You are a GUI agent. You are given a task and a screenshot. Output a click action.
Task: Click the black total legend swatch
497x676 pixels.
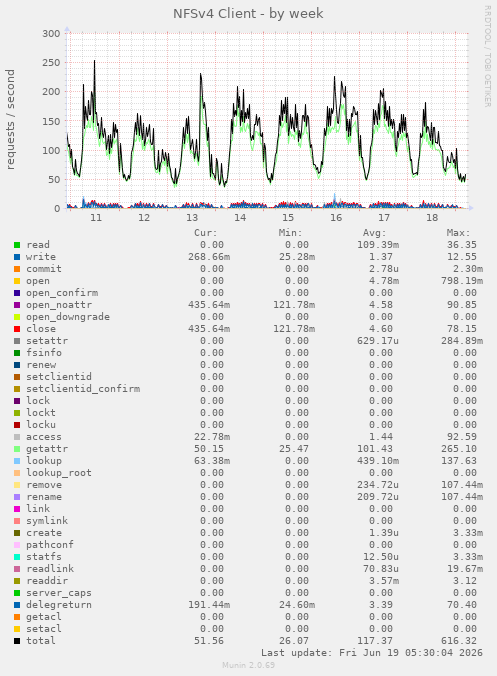pos(17,641)
